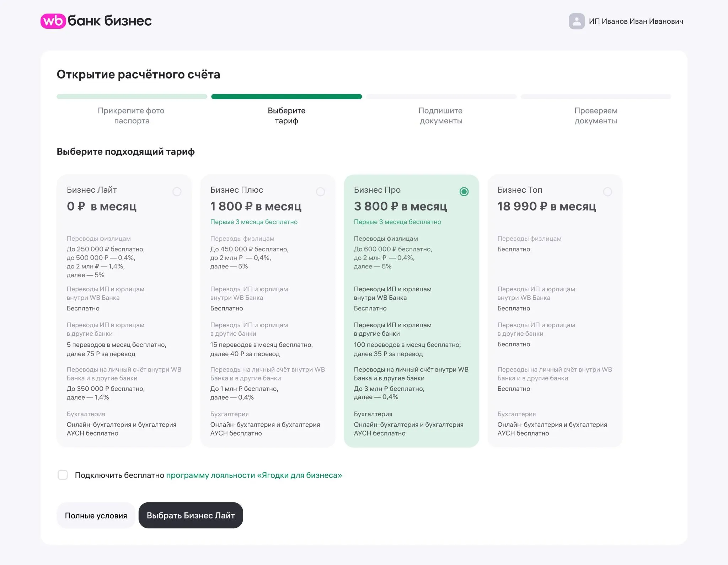Click the active dark-green progress bar segment
Screen dimensions: 728x565
287,97
